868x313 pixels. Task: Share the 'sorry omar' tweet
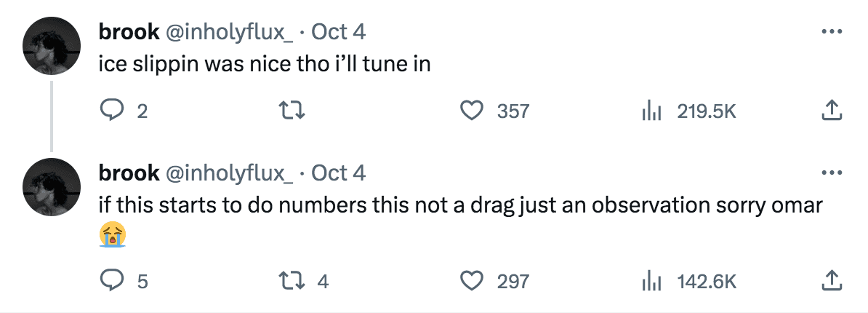click(x=831, y=280)
